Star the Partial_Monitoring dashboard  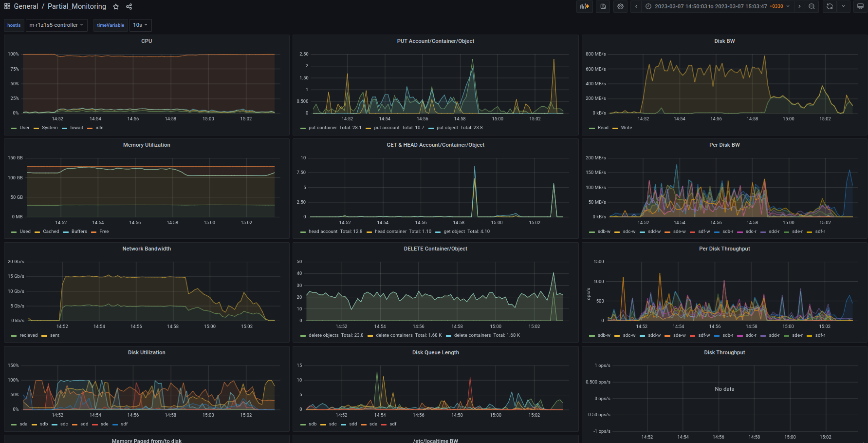click(x=116, y=7)
